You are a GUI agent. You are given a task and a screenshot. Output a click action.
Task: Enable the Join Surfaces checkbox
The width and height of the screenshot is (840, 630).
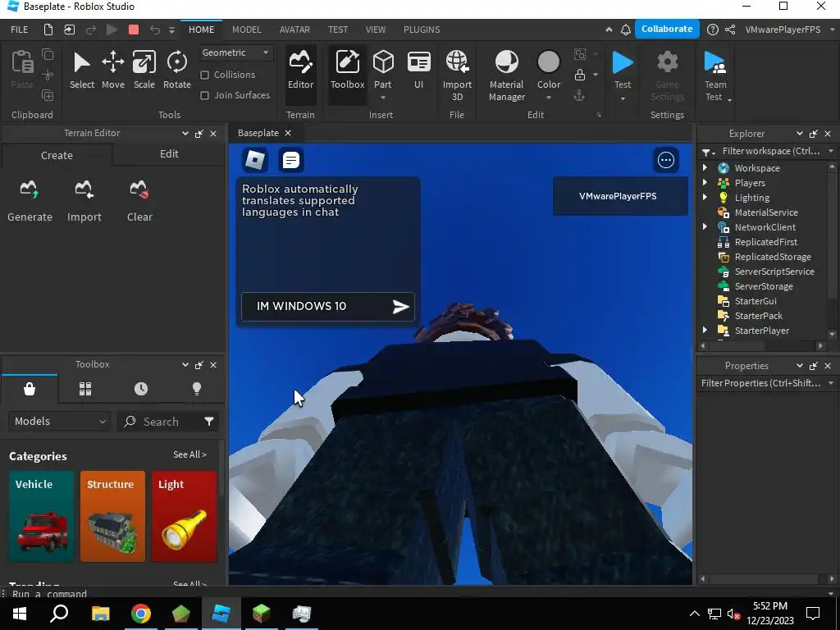click(x=204, y=95)
